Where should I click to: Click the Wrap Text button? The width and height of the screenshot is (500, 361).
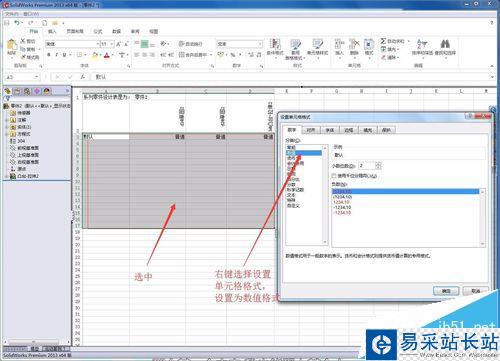[191, 44]
